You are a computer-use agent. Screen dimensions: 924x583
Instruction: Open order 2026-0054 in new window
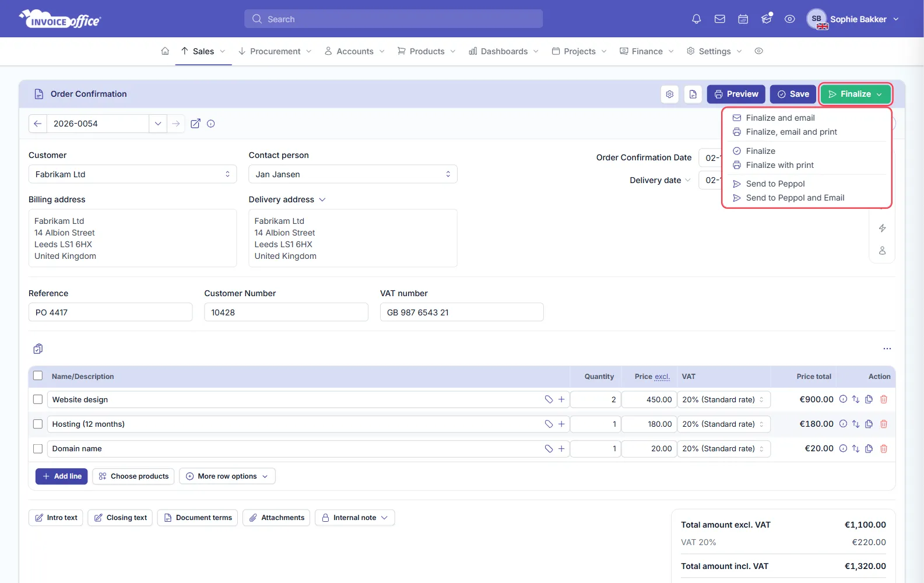pyautogui.click(x=195, y=124)
